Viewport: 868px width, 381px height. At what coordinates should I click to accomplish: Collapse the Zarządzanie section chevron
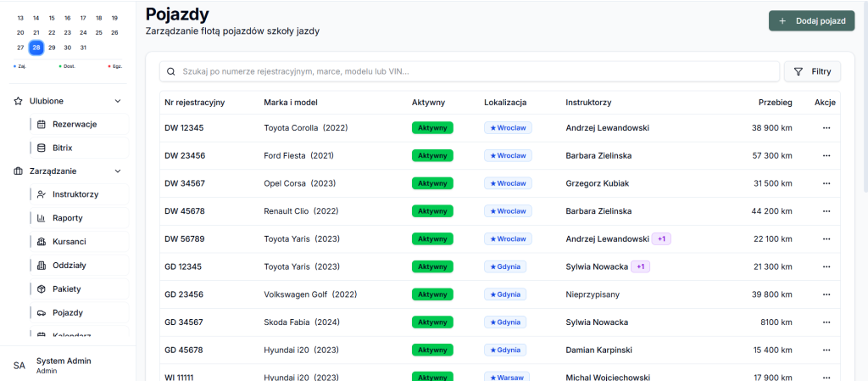(x=117, y=171)
